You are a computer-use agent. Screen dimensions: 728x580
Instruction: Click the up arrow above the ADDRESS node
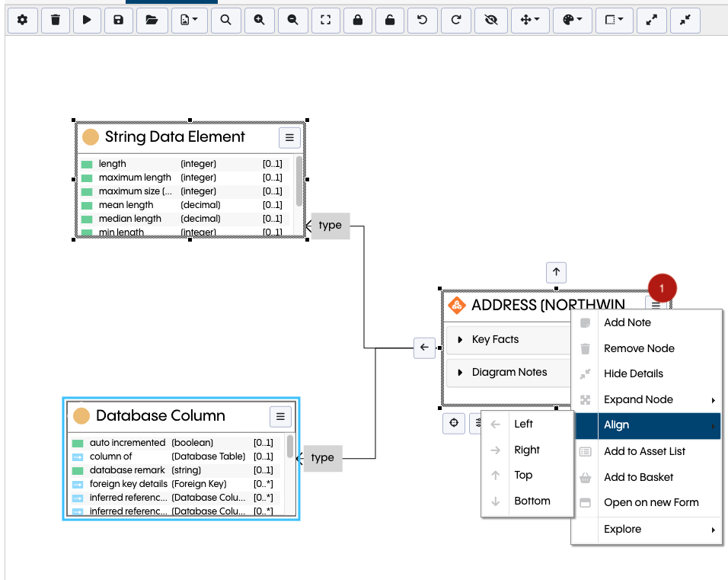pyautogui.click(x=556, y=272)
